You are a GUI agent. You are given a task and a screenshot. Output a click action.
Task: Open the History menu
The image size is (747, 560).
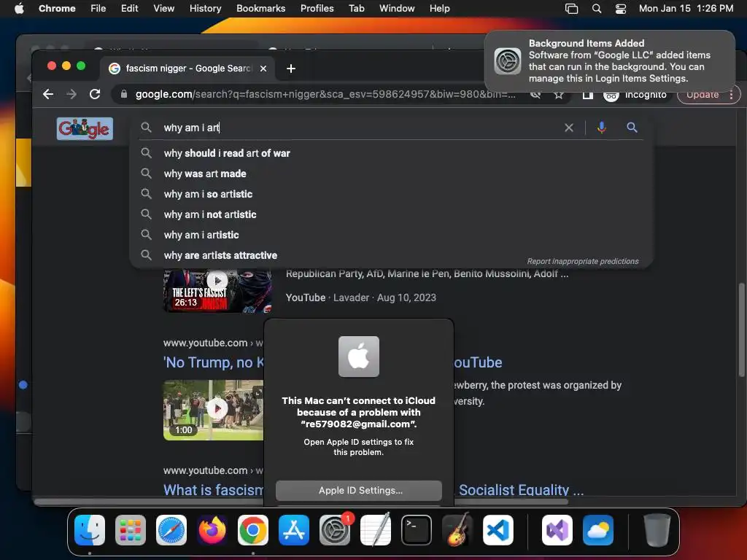pyautogui.click(x=205, y=9)
